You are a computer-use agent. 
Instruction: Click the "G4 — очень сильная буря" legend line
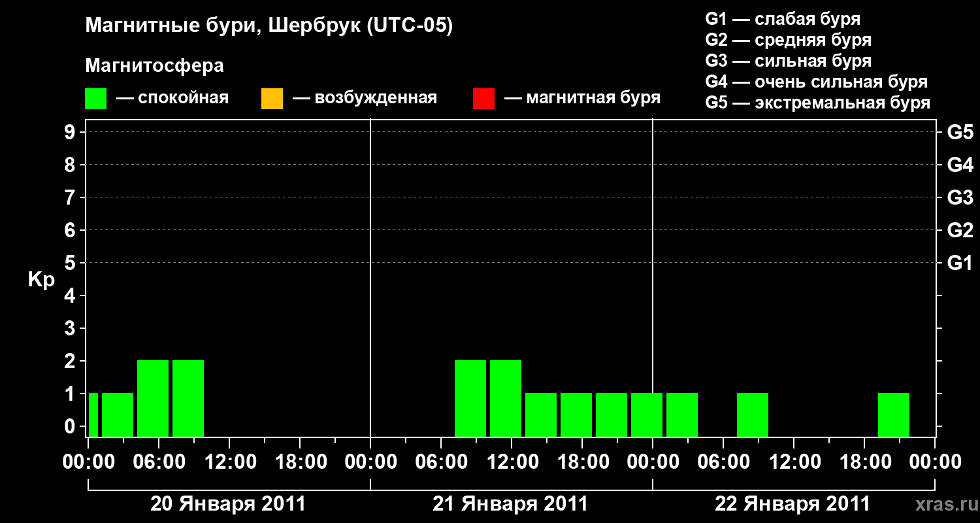coord(817,82)
